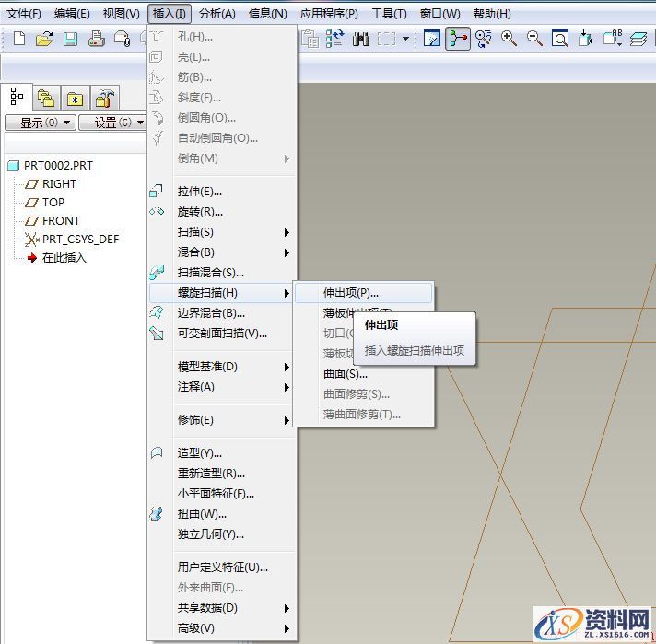Expand the 扫描(S) submenu
The height and width of the screenshot is (644, 656).
[x=222, y=232]
